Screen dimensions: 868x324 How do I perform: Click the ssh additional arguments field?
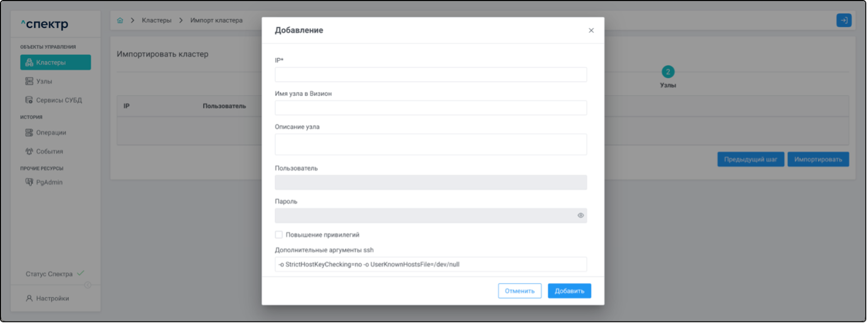coord(430,265)
